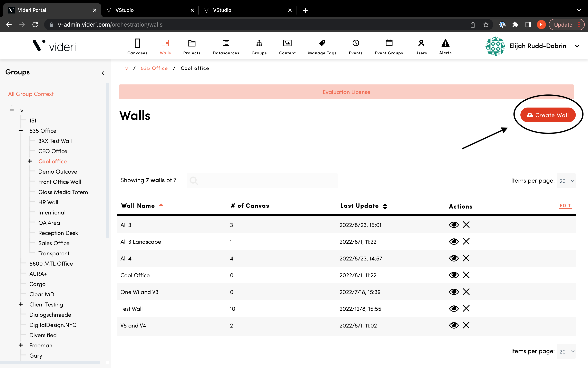This screenshot has height=368, width=588.
Task: Click the user avatar image
Action: tap(495, 46)
